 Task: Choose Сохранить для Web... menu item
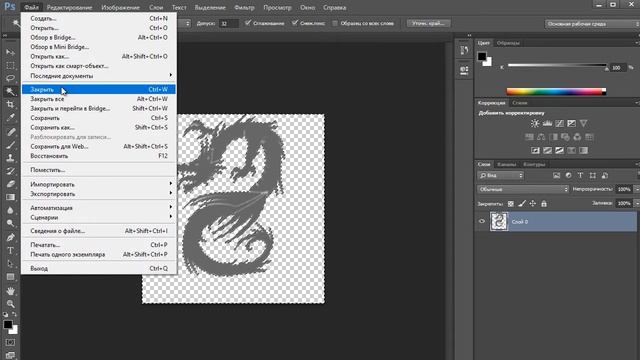[x=99, y=146]
